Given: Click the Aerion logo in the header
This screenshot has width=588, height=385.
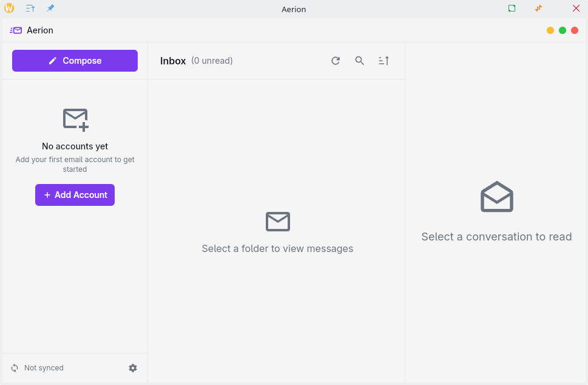Looking at the screenshot, I should coord(16,30).
